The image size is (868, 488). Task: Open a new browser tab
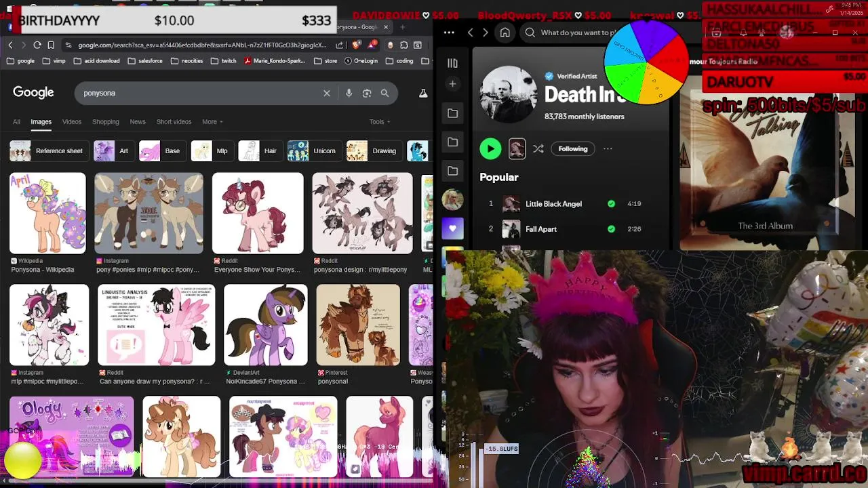click(402, 27)
